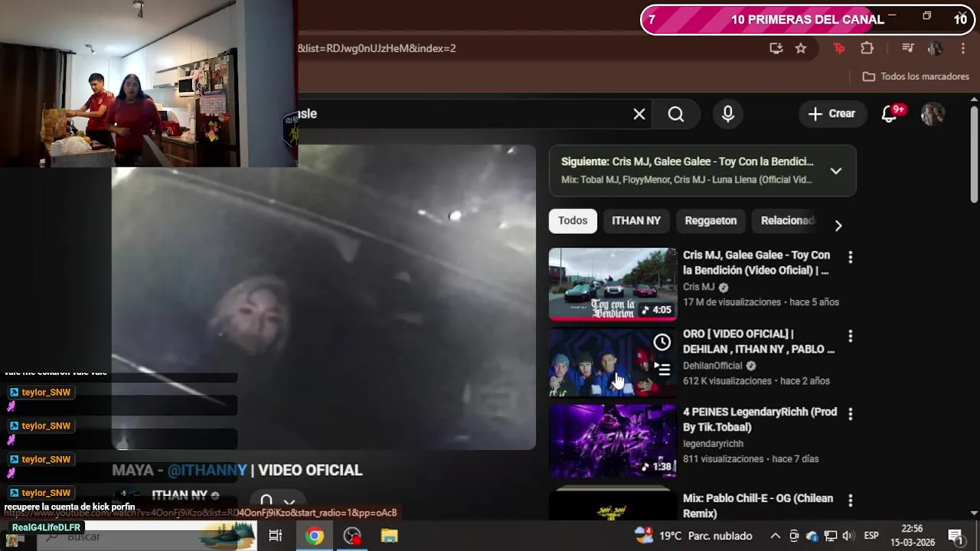Select the ITHAN NY filter chip

tap(636, 220)
